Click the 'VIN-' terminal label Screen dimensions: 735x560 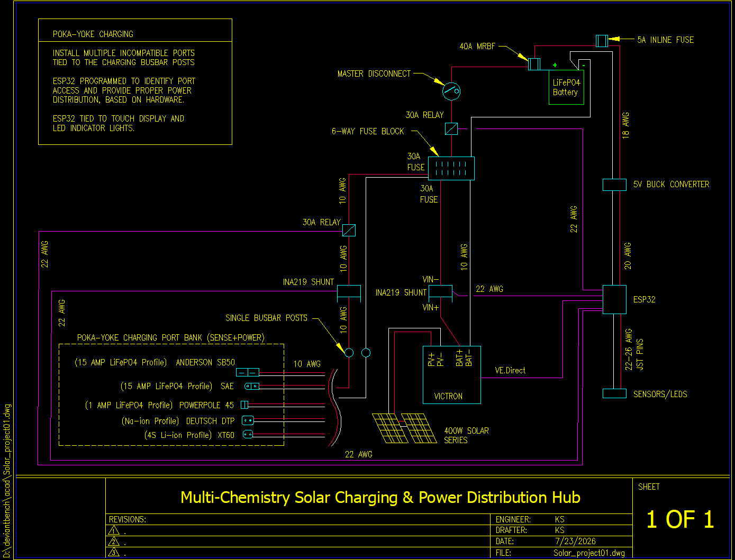[x=430, y=279]
